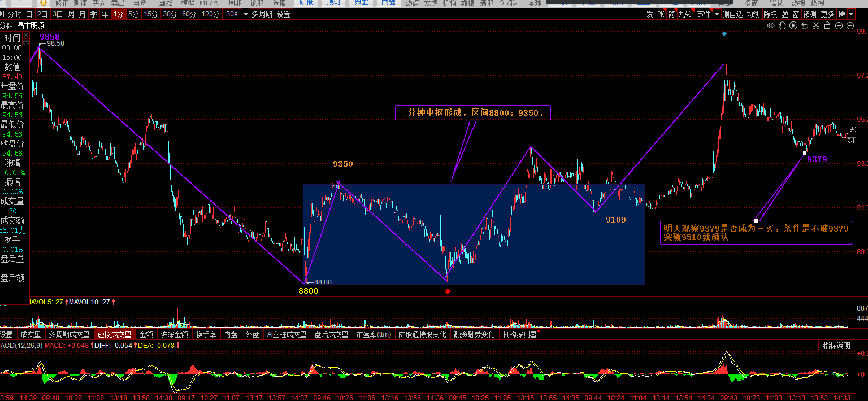Click the 一分钟中枢形成 annotation text box
The image size is (868, 401).
(472, 112)
